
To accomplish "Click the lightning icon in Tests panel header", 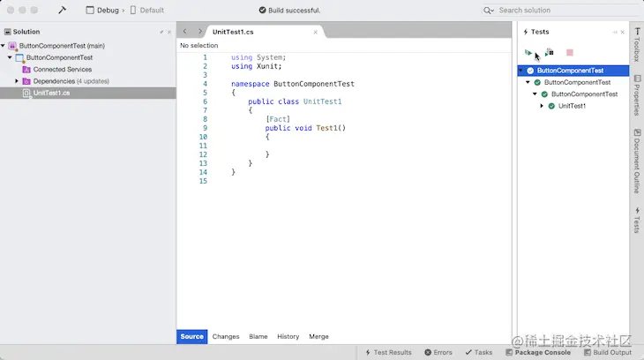I will [x=525, y=32].
